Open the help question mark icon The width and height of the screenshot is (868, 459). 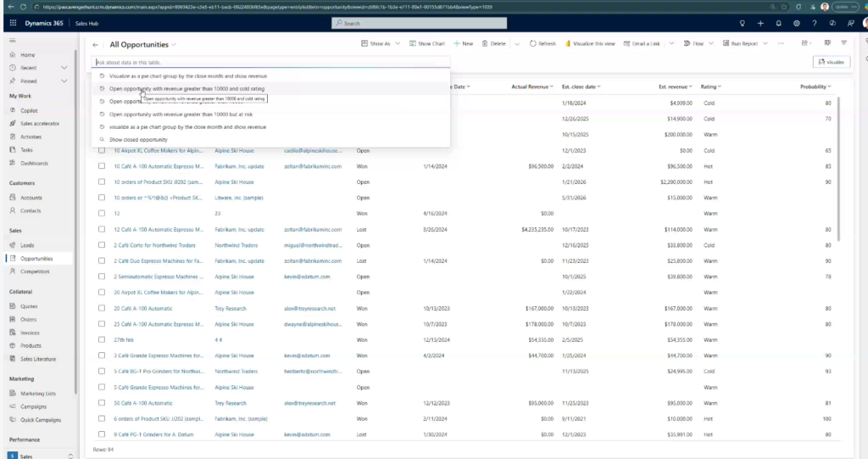815,23
